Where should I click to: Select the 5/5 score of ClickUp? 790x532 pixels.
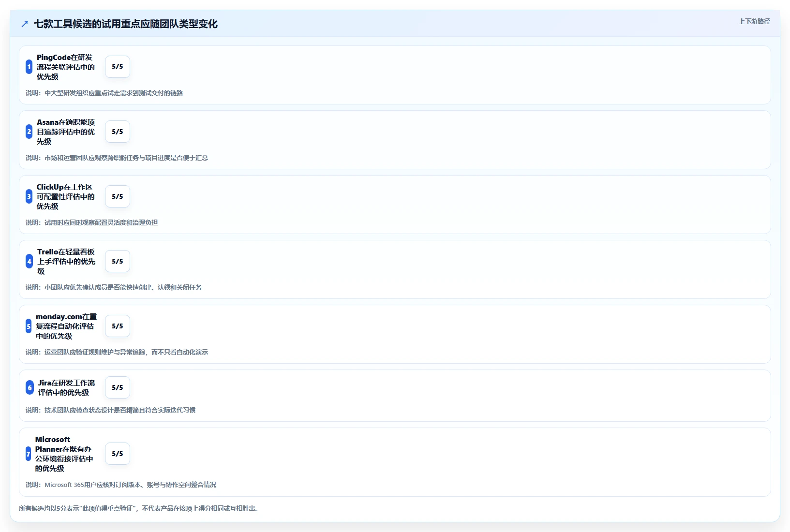click(118, 196)
